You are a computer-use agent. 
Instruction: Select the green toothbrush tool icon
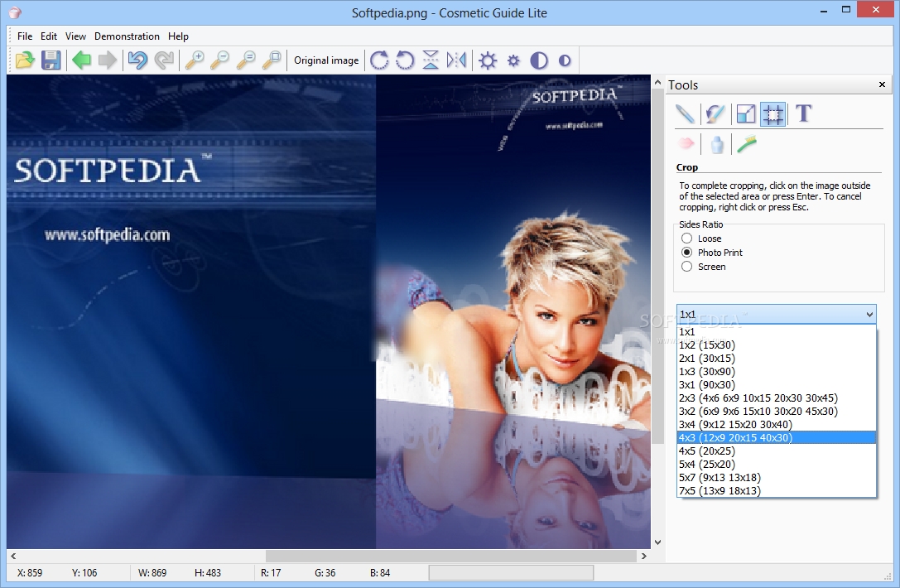tap(747, 143)
